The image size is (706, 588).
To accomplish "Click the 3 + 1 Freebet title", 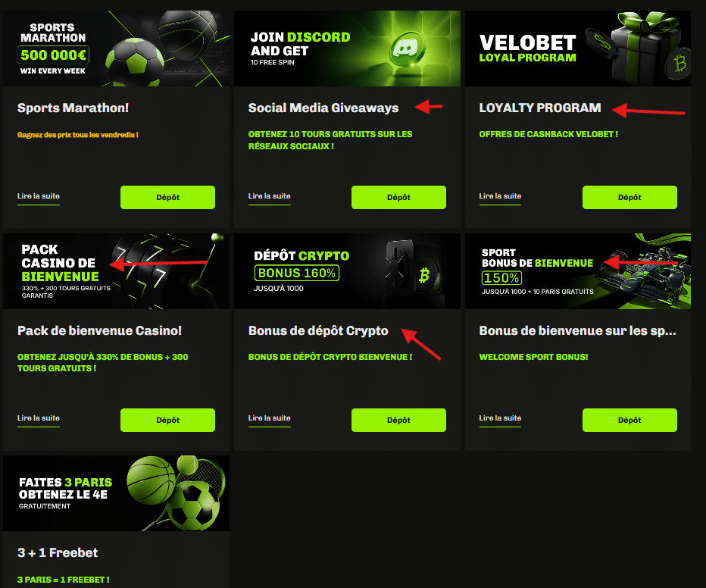I will click(x=58, y=552).
